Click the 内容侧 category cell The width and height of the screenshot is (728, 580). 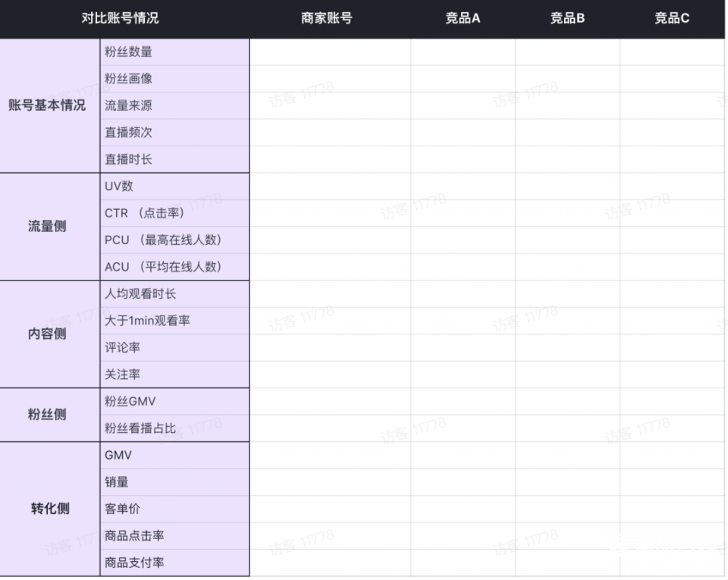point(50,334)
